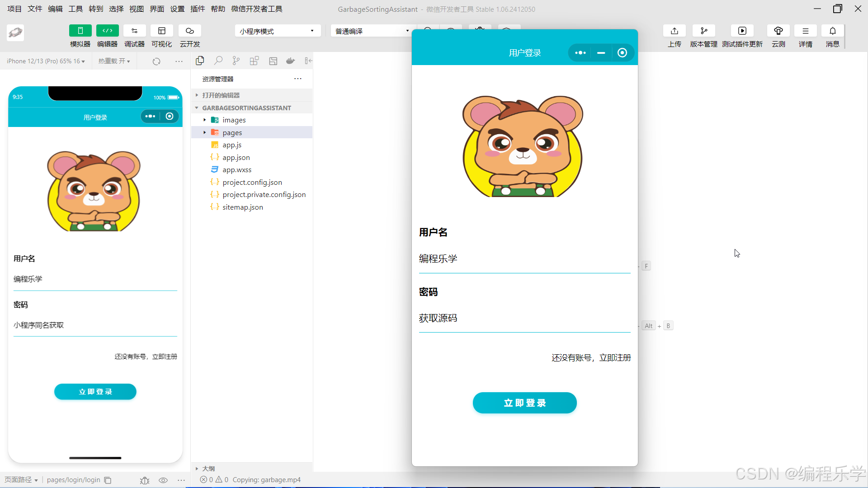Expand the pages folder
Image resolution: width=868 pixels, height=488 pixels.
point(232,132)
